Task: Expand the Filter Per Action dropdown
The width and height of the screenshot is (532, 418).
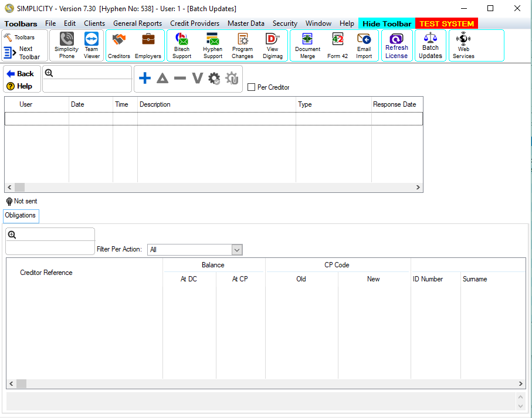Action: [x=237, y=250]
